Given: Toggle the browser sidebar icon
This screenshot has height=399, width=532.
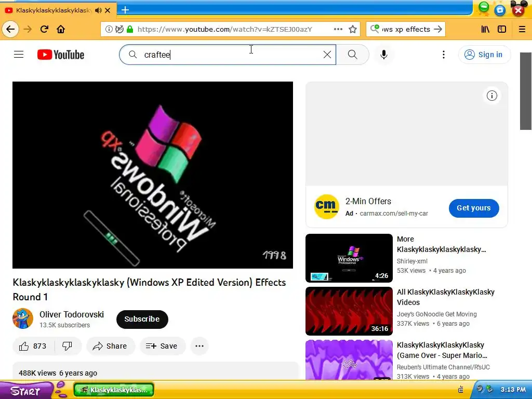Looking at the screenshot, I should coord(502,29).
